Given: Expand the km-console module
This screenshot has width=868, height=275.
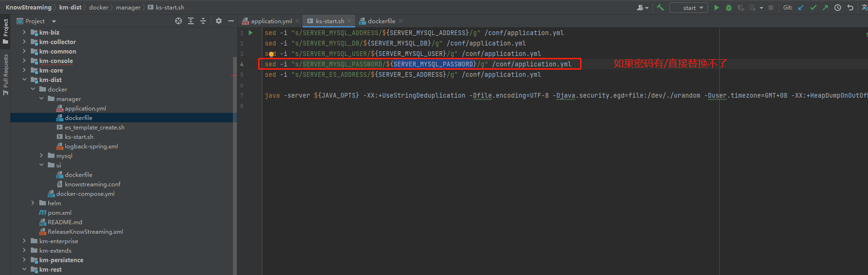Looking at the screenshot, I should [24, 61].
